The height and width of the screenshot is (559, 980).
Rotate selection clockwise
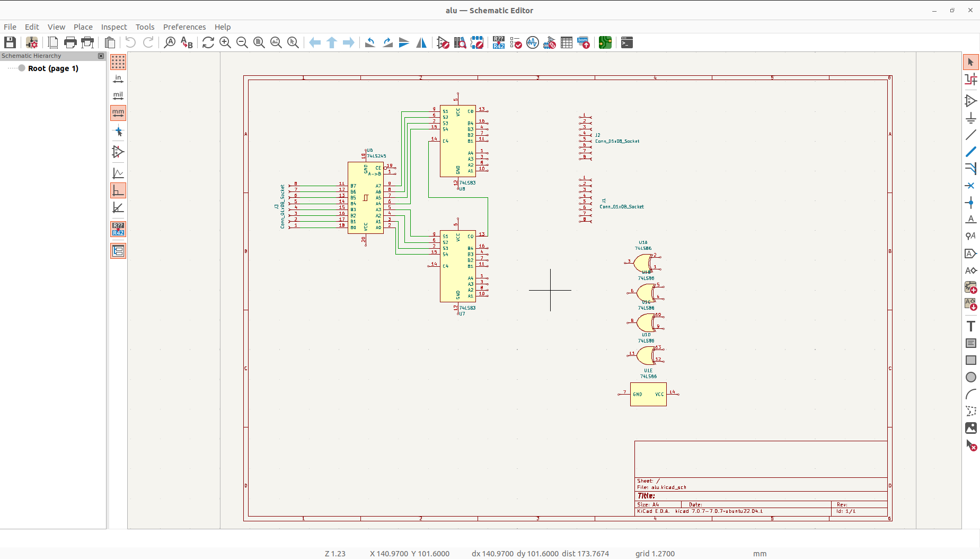click(x=387, y=42)
